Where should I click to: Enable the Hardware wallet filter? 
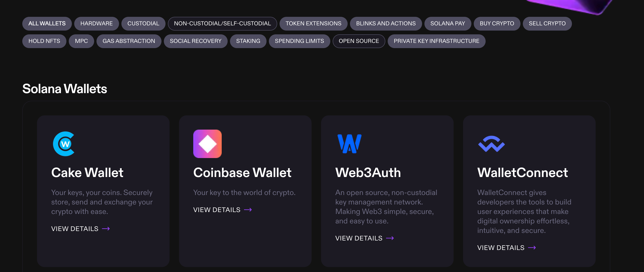coord(96,24)
